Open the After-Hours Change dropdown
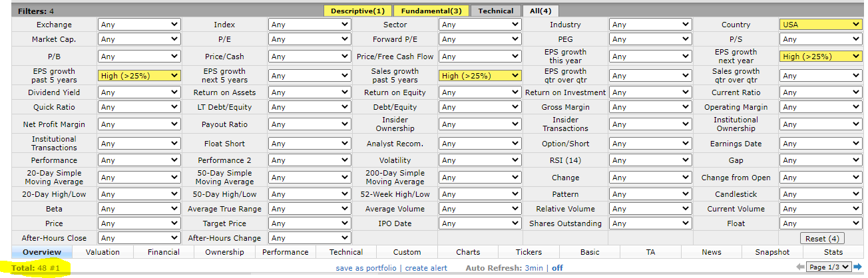This screenshot has width=868, height=278. pos(310,238)
